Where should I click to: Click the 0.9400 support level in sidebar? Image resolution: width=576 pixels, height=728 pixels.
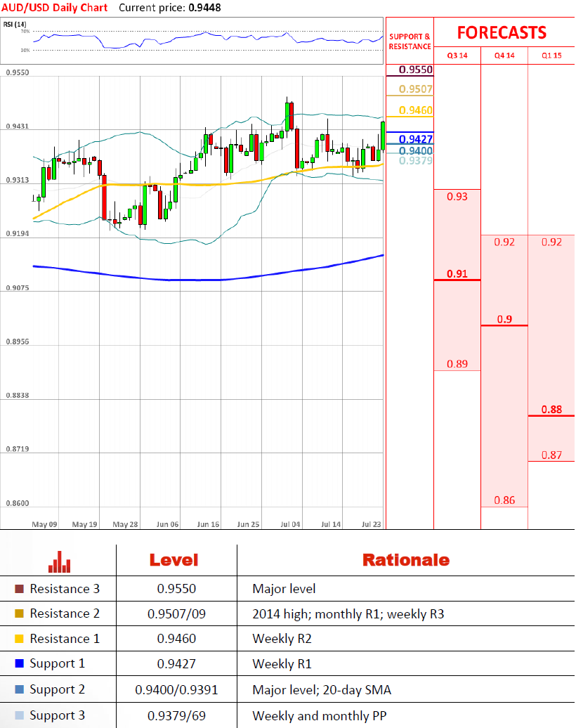tap(415, 150)
